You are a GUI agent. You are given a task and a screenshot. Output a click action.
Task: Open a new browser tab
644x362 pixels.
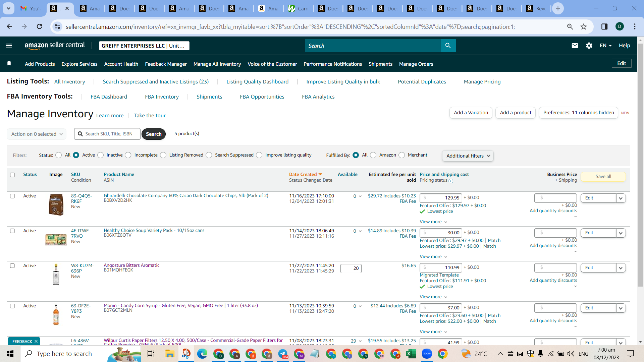[x=558, y=8]
